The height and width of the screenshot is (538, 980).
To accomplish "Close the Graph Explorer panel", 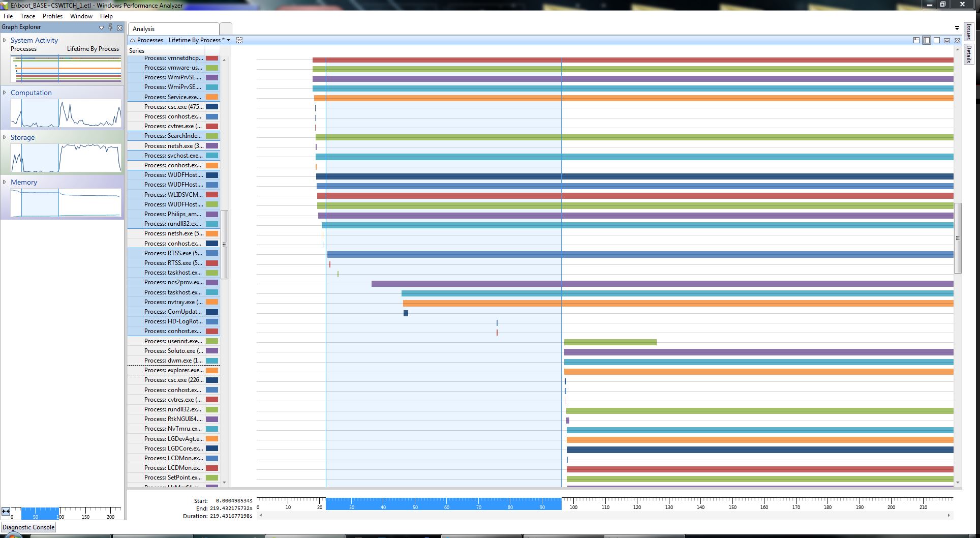I will (120, 27).
